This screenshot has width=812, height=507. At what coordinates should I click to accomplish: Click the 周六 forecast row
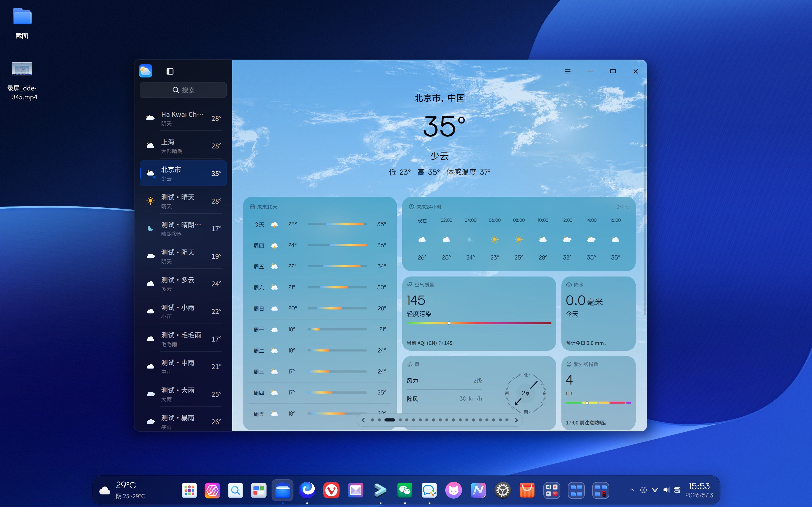tap(319, 287)
